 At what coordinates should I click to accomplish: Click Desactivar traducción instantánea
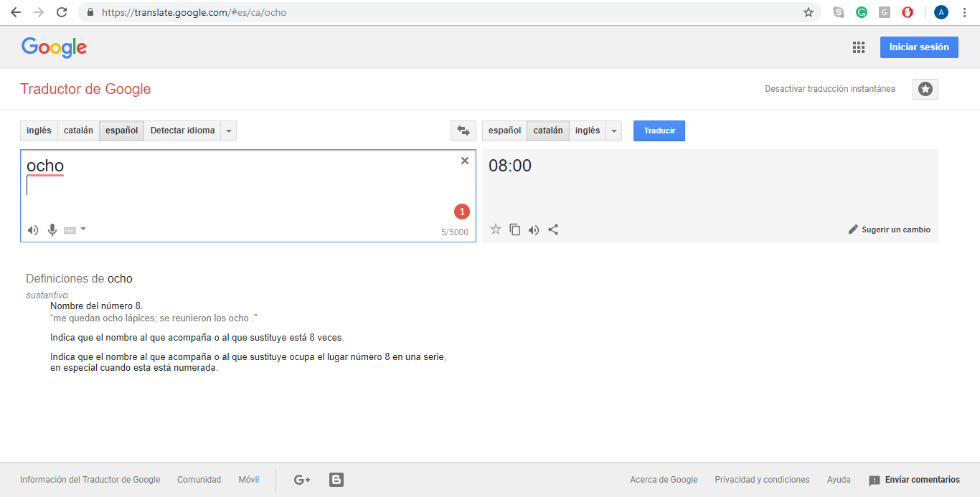[830, 89]
